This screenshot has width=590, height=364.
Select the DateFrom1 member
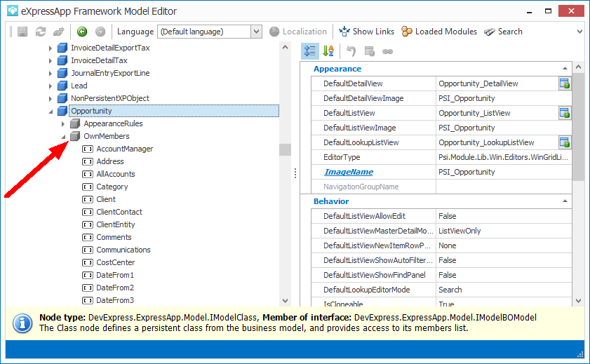pos(115,275)
